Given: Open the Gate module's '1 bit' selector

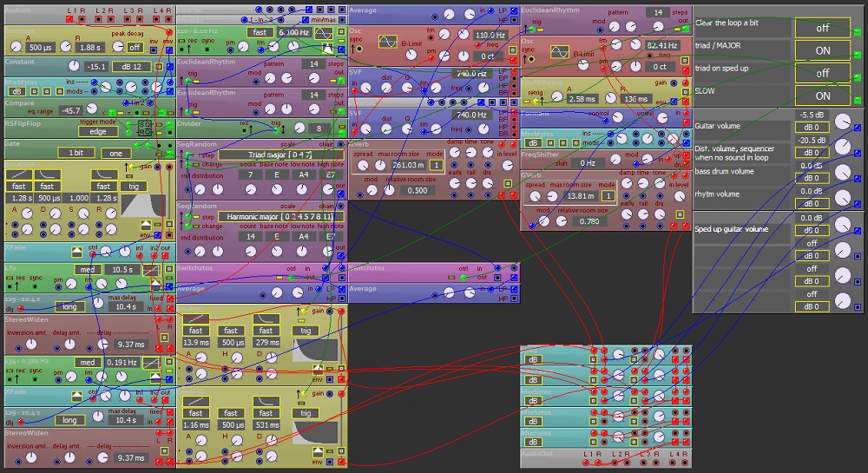Looking at the screenshot, I should (77, 154).
